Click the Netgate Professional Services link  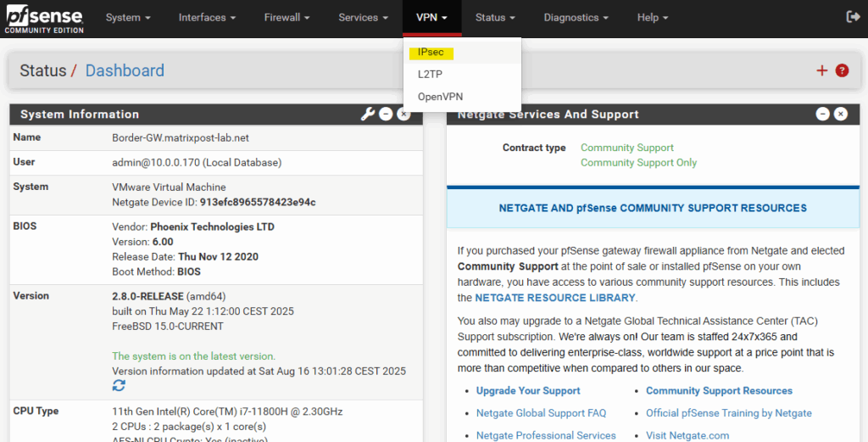tap(546, 435)
